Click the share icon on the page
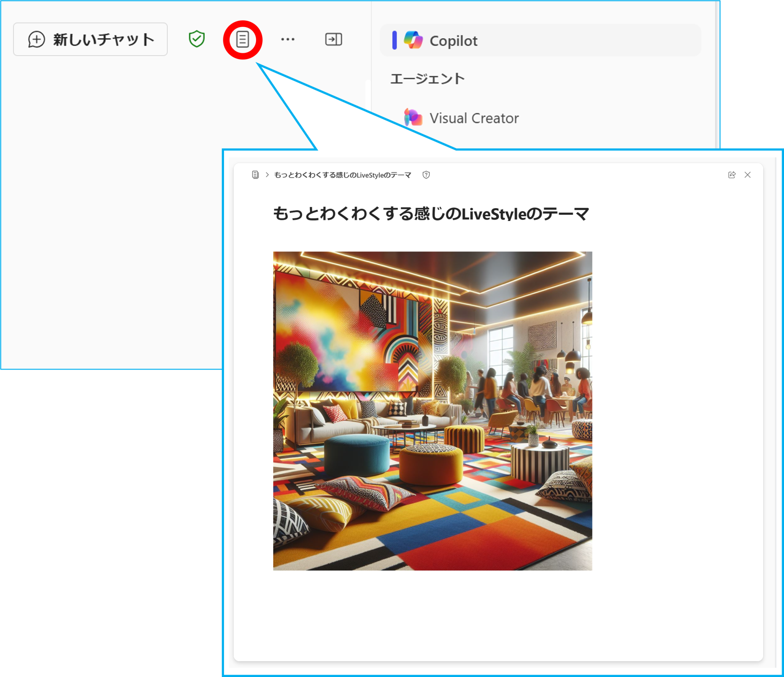Image resolution: width=784 pixels, height=677 pixels. tap(732, 175)
